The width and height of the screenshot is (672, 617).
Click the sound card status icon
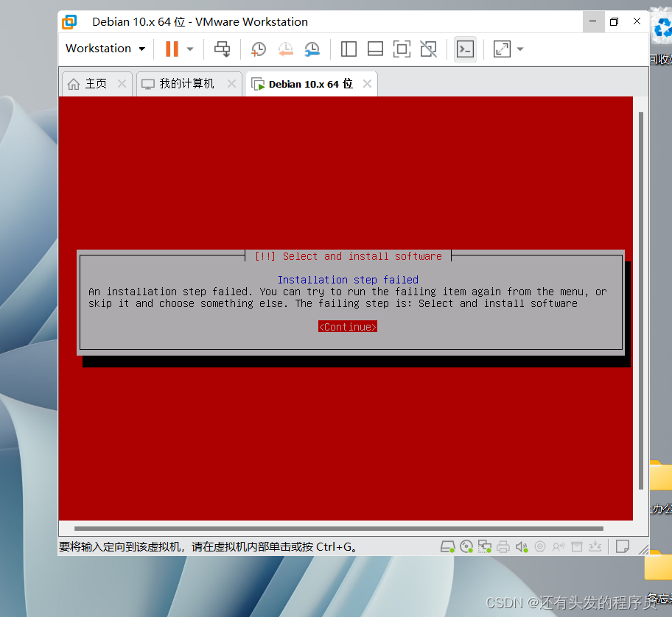[x=522, y=546]
